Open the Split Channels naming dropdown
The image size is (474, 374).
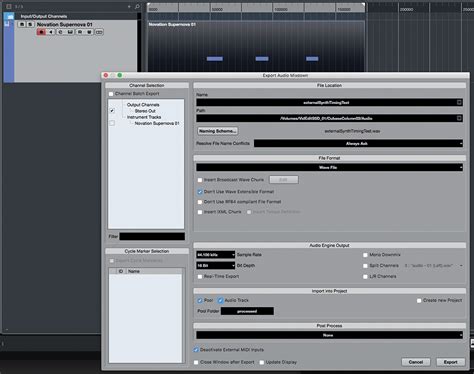click(434, 266)
